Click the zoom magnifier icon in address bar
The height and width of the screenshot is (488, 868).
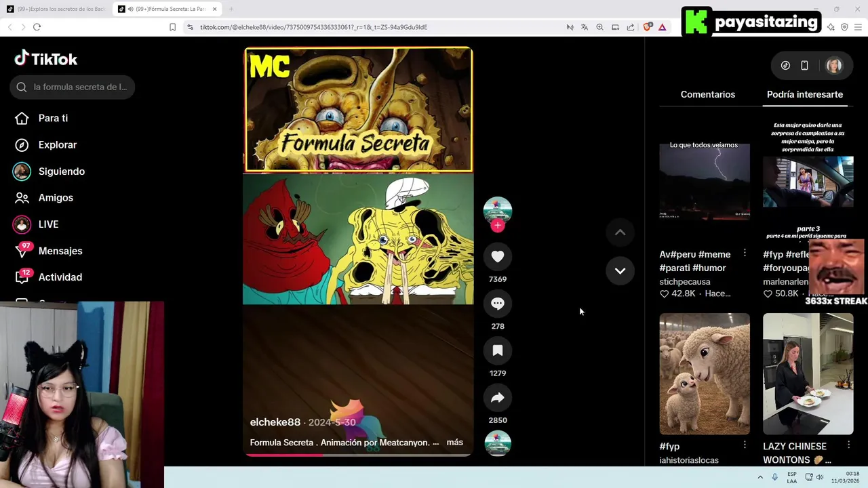click(599, 27)
